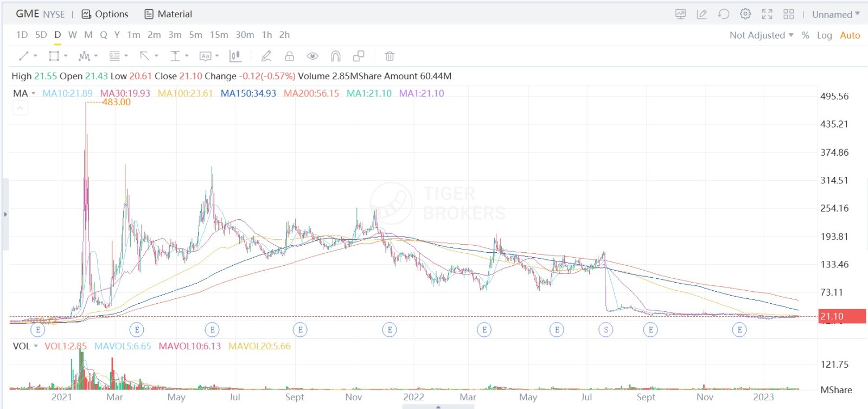Screen dimensions: 868x409
Task: Select the Q quarterly timeframe
Action: click(x=104, y=35)
